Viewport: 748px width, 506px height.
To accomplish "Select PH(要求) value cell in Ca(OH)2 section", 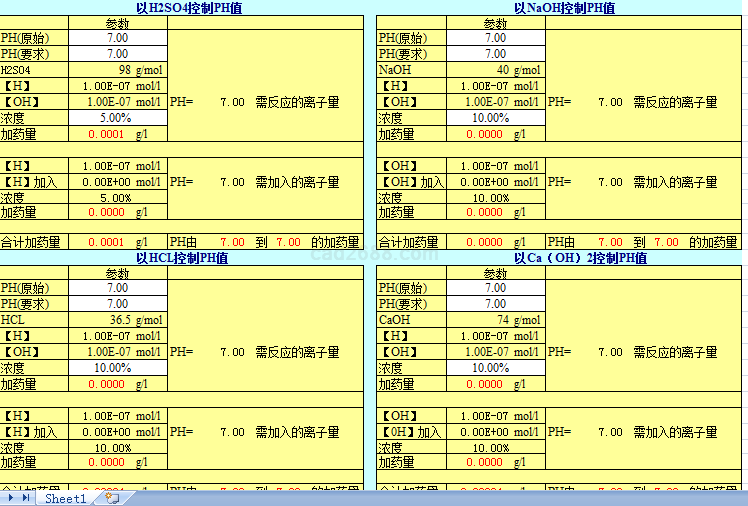I will pyautogui.click(x=495, y=304).
